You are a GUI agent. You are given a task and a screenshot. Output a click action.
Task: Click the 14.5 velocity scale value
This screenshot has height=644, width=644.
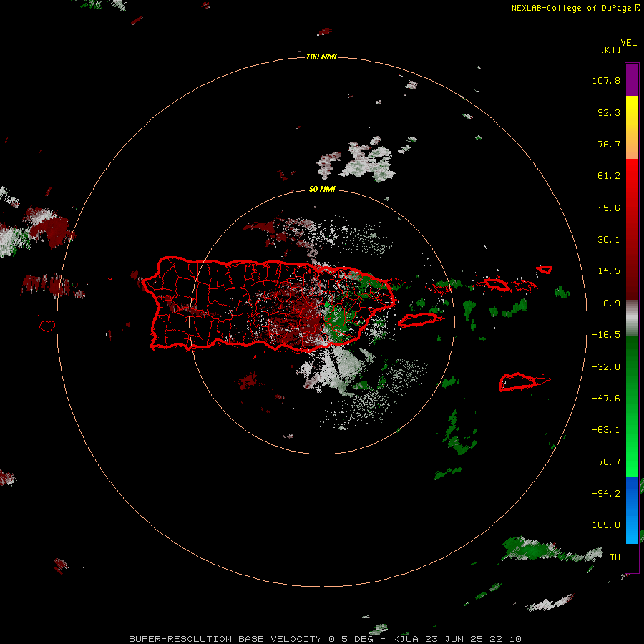609,271
